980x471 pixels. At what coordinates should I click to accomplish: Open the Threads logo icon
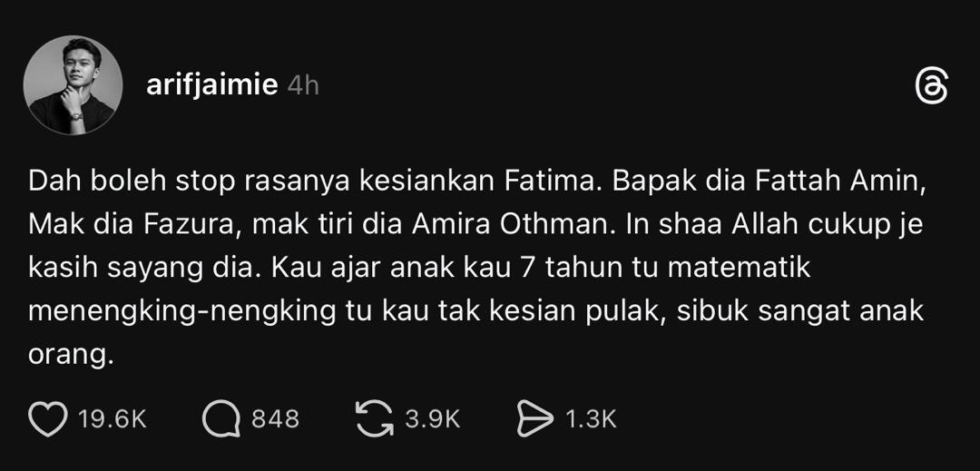[x=931, y=87]
